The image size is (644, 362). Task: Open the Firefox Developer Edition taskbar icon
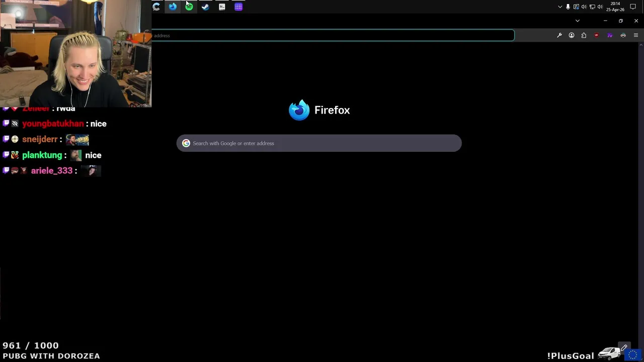point(173,7)
